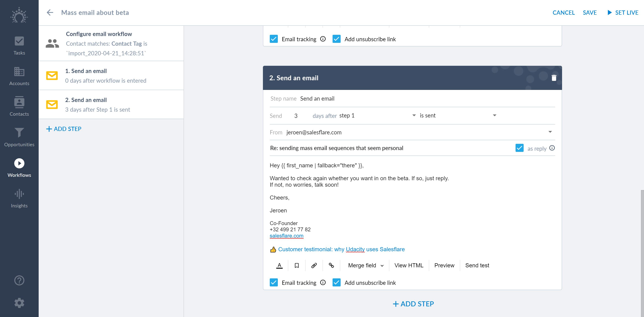Delete step 2 with trash icon
Screen dimensions: 644x317
[554, 78]
